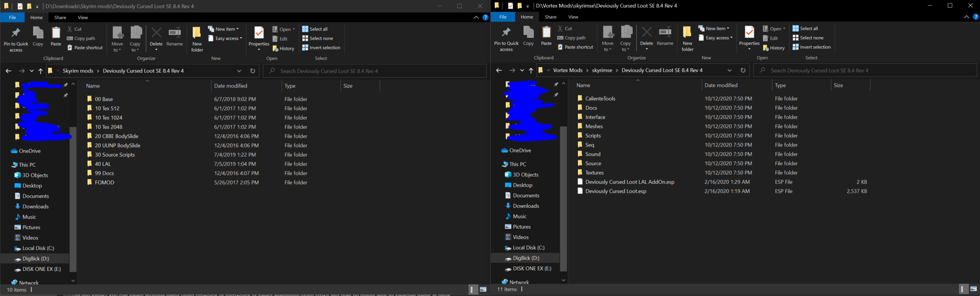Click Refresh button in right window address bar
Screen dimensions: 980x296
coord(743,70)
